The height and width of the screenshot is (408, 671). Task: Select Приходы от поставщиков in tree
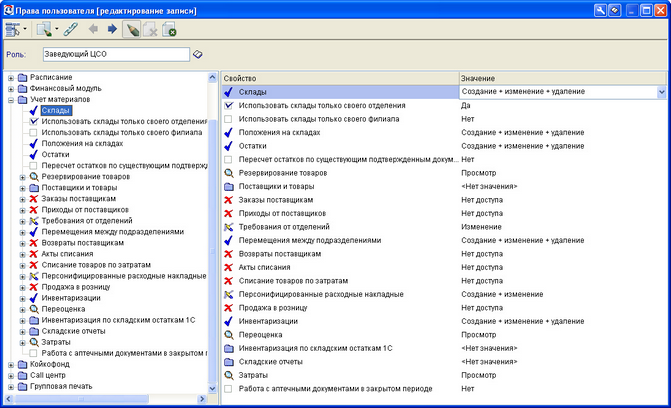click(85, 210)
